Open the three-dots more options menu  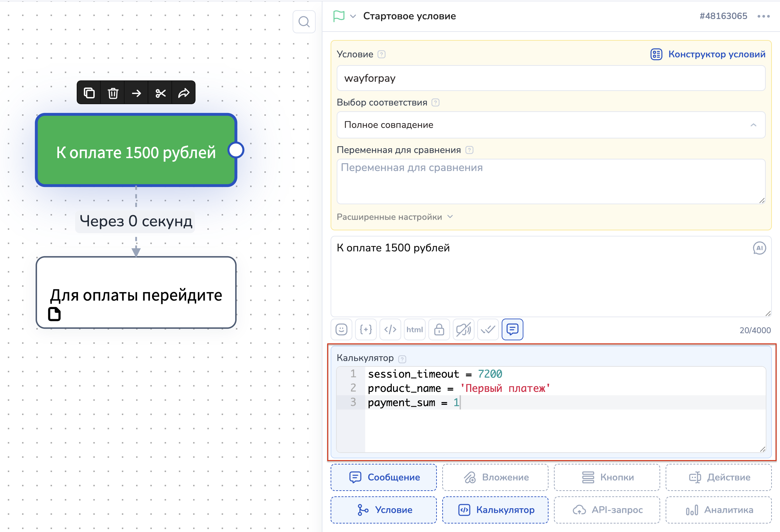(763, 16)
